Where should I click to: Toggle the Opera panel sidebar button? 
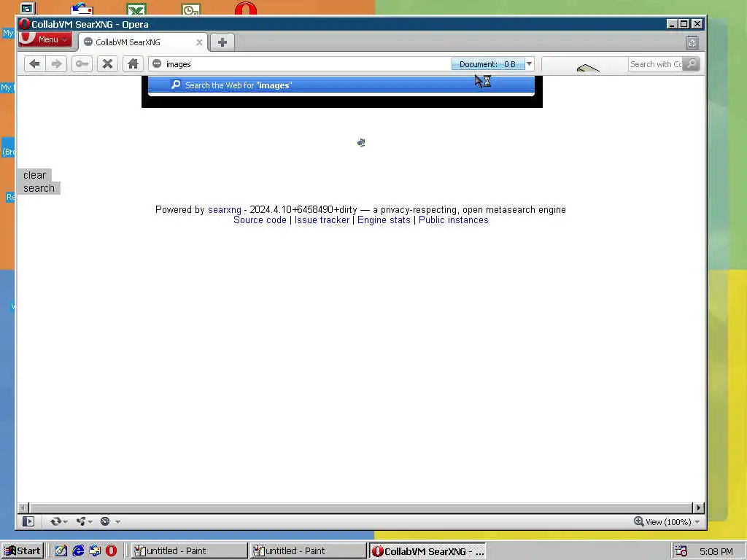(28, 521)
